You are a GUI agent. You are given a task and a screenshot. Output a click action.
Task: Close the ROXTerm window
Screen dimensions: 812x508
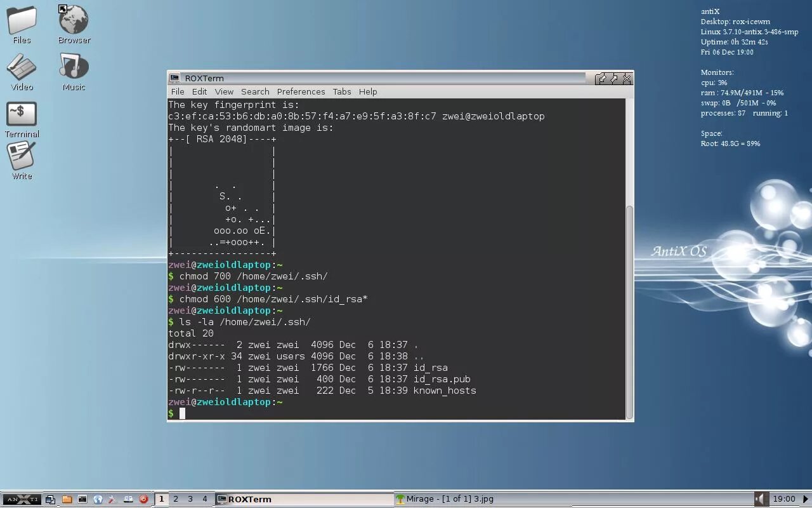[x=627, y=78]
